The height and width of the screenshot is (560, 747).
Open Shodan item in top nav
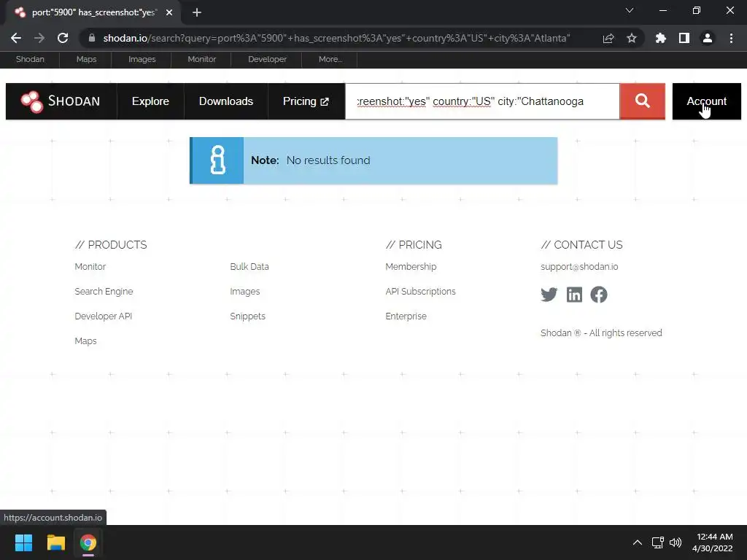[x=30, y=59]
